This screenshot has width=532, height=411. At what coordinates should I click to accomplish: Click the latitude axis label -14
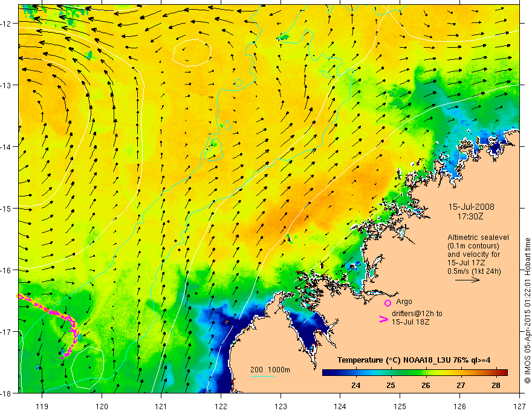(7, 146)
